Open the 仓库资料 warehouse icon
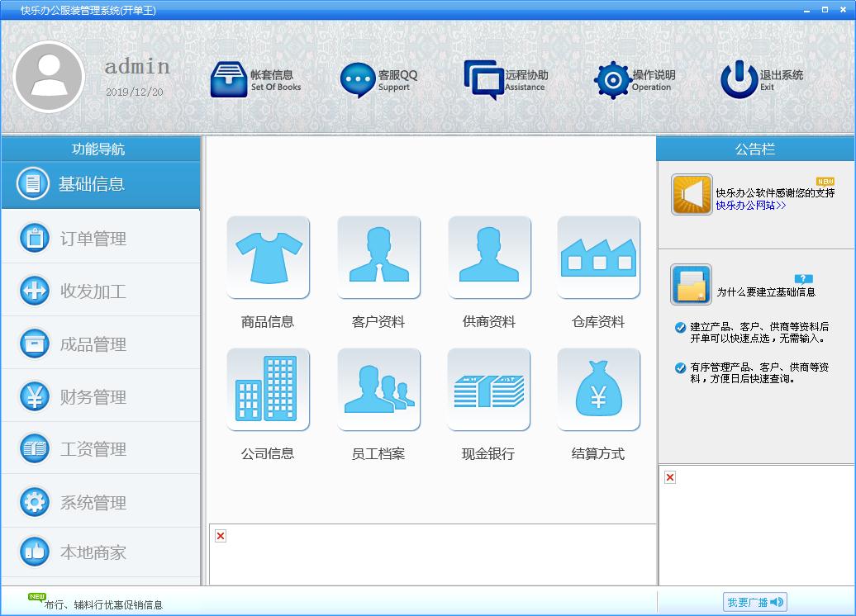The width and height of the screenshot is (856, 616). coord(599,257)
